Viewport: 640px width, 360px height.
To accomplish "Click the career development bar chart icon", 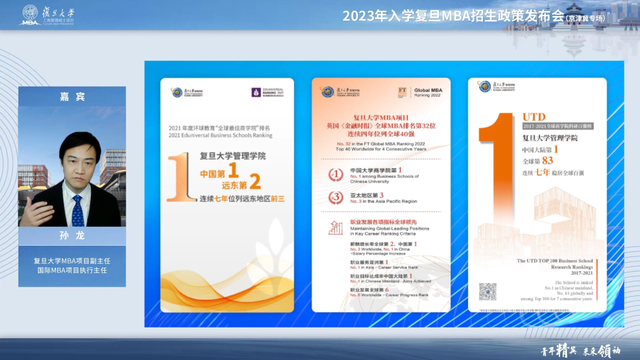I will pyautogui.click(x=336, y=228).
